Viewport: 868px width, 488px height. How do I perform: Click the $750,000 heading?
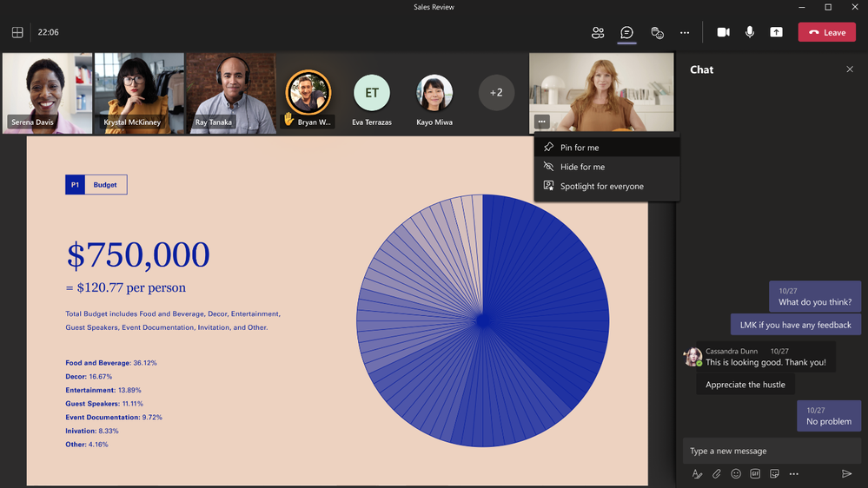pos(138,255)
